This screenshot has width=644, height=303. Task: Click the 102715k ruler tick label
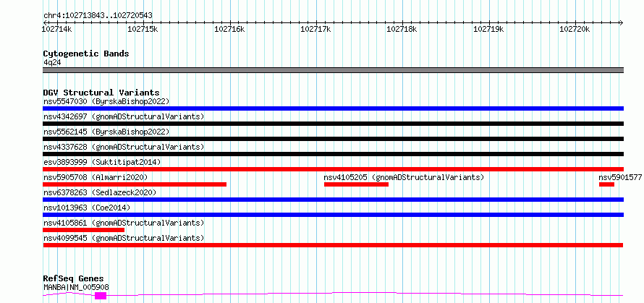(x=143, y=29)
